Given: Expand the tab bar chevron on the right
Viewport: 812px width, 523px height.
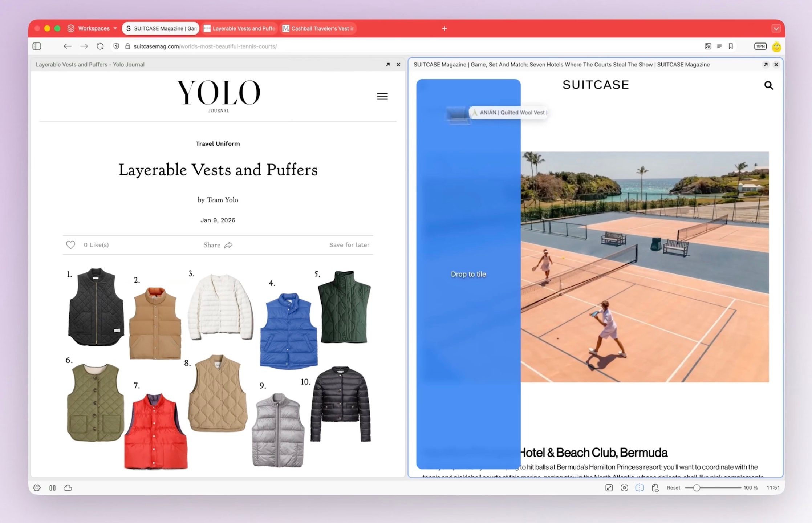Looking at the screenshot, I should 776,28.
